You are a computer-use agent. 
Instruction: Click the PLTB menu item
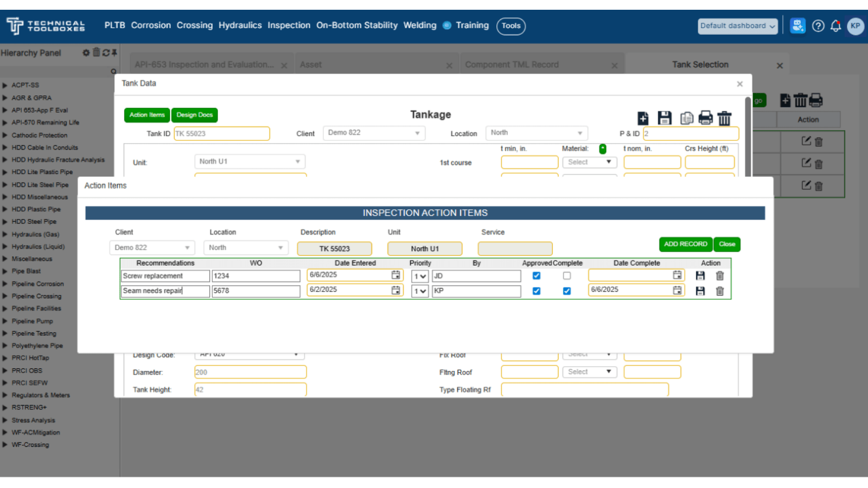tap(114, 25)
